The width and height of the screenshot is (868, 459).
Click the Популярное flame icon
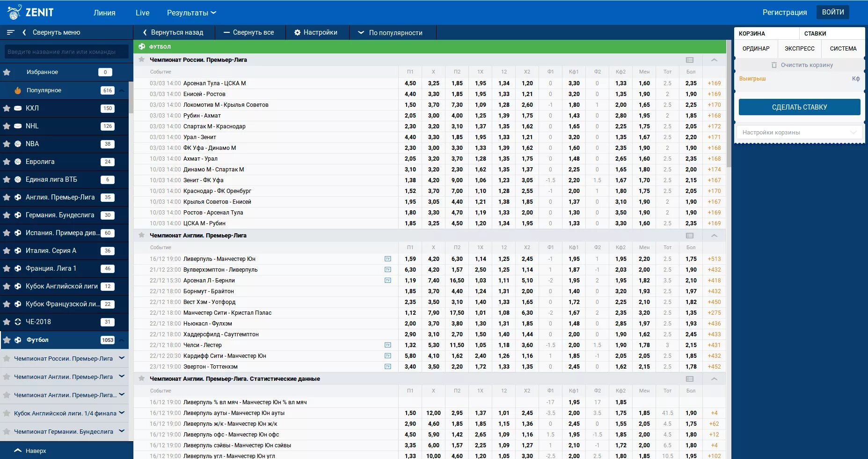click(18, 90)
